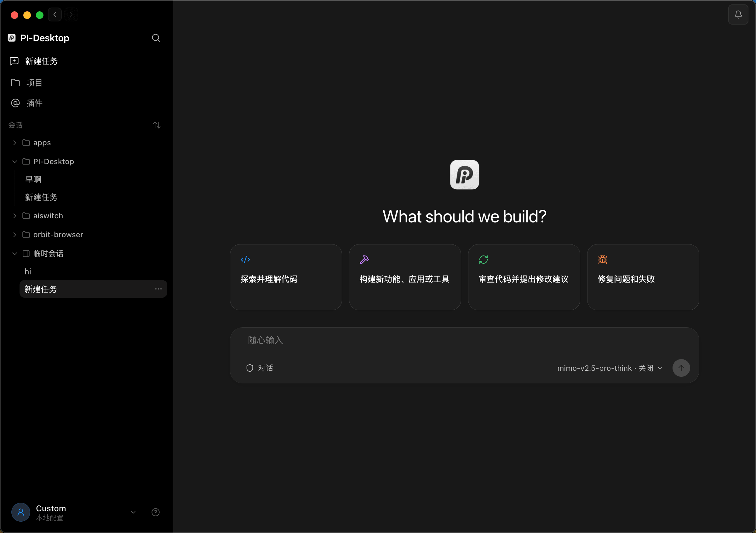Click the @ icon beside 插件
This screenshot has height=533, width=756.
tap(15, 103)
